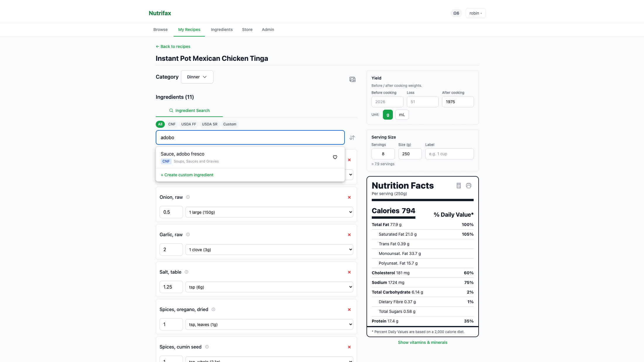Viewport: 644px width, 362px height.
Task: Click 'Create custom ingredient' in the search results
Action: [187, 175]
